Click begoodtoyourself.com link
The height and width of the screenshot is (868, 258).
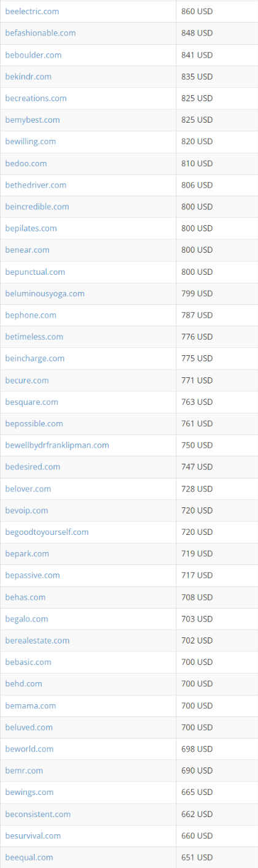click(47, 532)
